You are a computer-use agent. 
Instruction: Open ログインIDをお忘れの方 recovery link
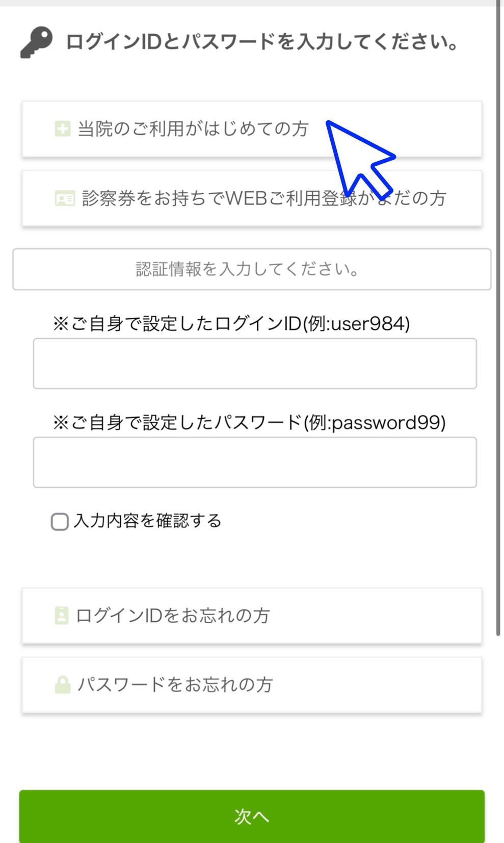252,616
